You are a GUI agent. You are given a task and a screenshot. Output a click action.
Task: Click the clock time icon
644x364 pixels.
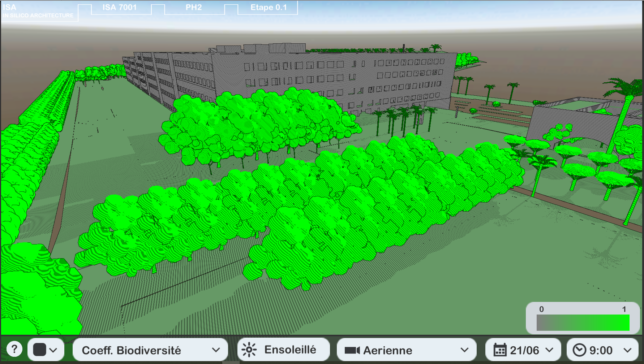point(579,350)
